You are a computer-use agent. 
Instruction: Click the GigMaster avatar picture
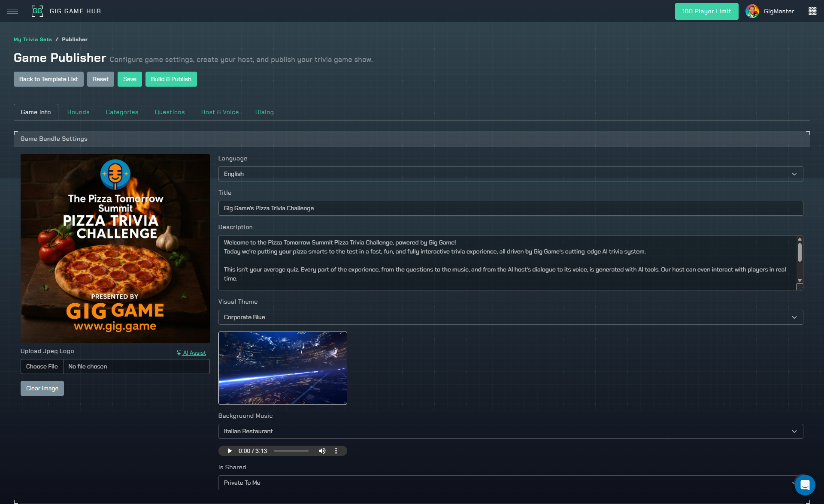coord(752,11)
